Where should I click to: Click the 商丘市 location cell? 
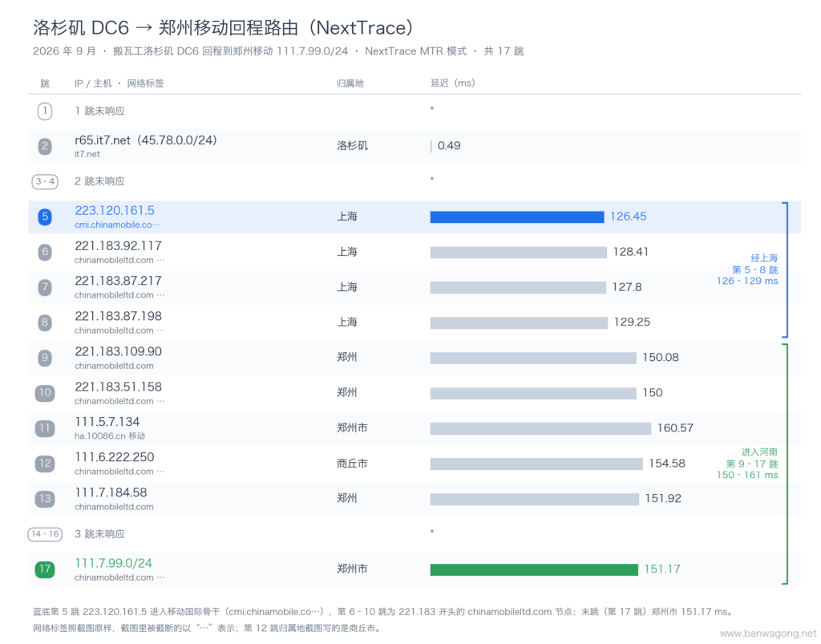[353, 464]
